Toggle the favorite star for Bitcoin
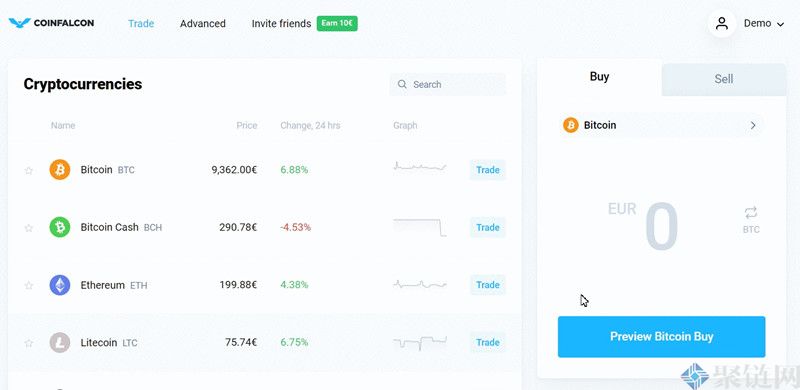This screenshot has width=800, height=390. click(29, 170)
